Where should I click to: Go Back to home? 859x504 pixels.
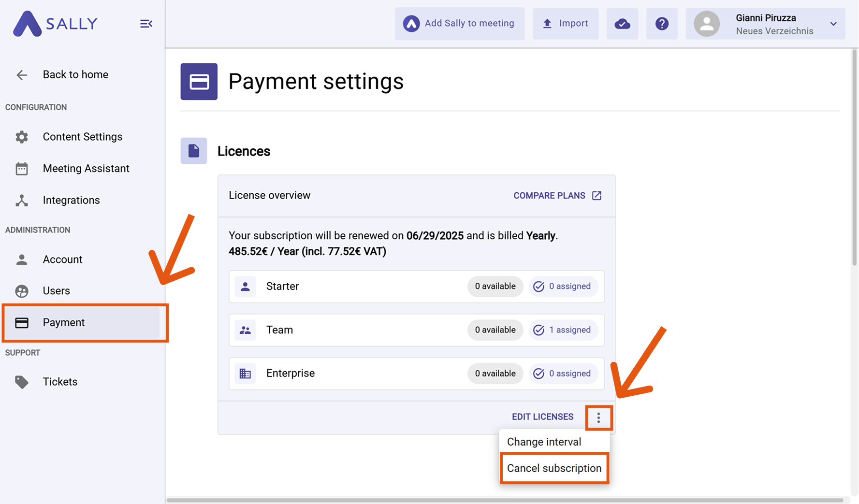point(75,75)
